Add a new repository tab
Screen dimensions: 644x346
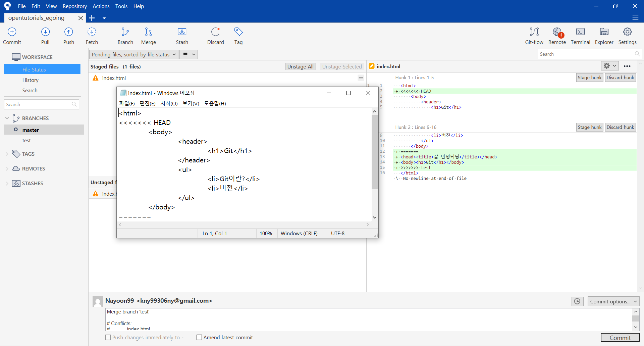[x=92, y=18]
